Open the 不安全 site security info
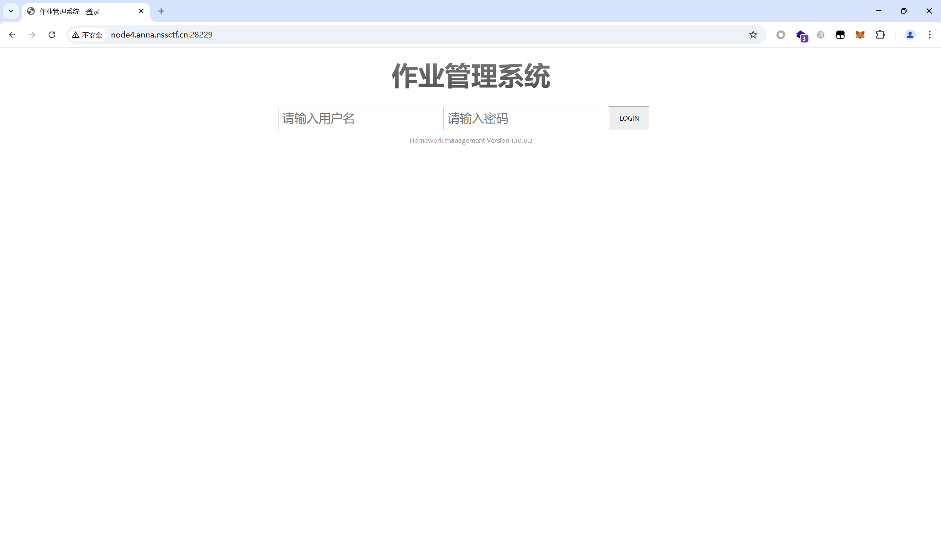 [87, 35]
